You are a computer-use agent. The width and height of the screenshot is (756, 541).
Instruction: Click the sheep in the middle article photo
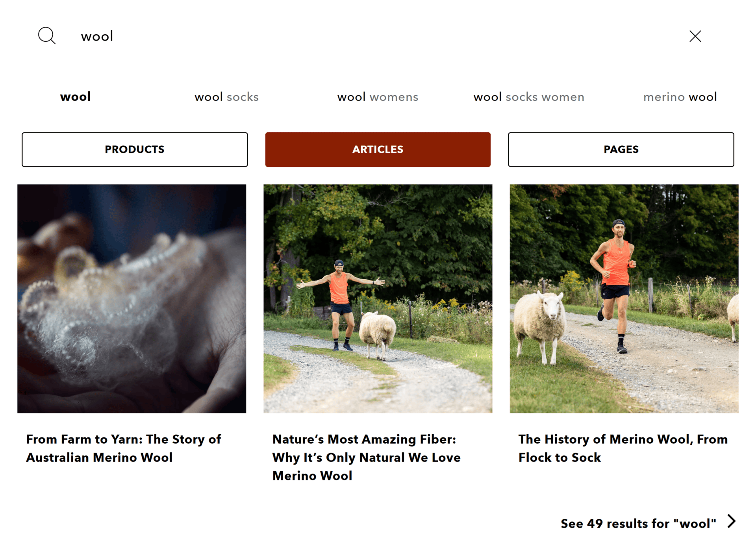click(378, 335)
